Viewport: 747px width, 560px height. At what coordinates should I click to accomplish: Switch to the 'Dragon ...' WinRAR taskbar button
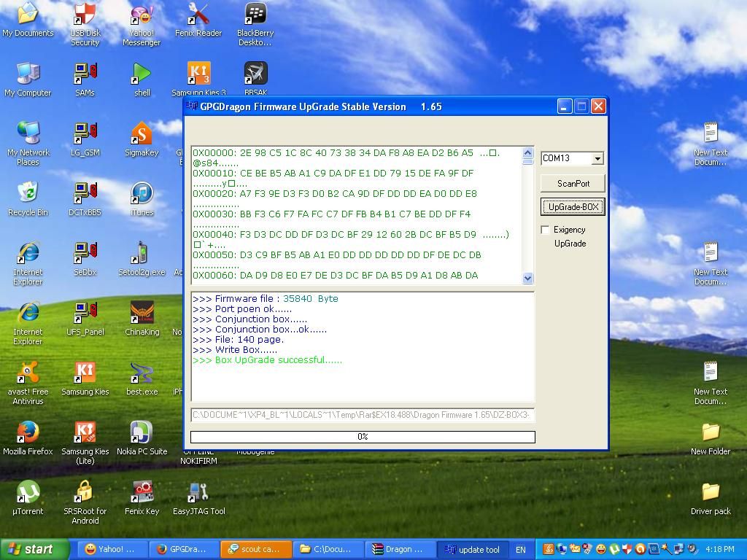pyautogui.click(x=400, y=550)
